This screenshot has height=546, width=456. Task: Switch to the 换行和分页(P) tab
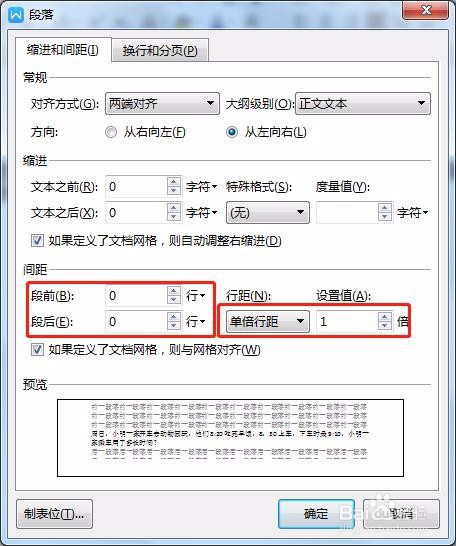click(x=160, y=50)
